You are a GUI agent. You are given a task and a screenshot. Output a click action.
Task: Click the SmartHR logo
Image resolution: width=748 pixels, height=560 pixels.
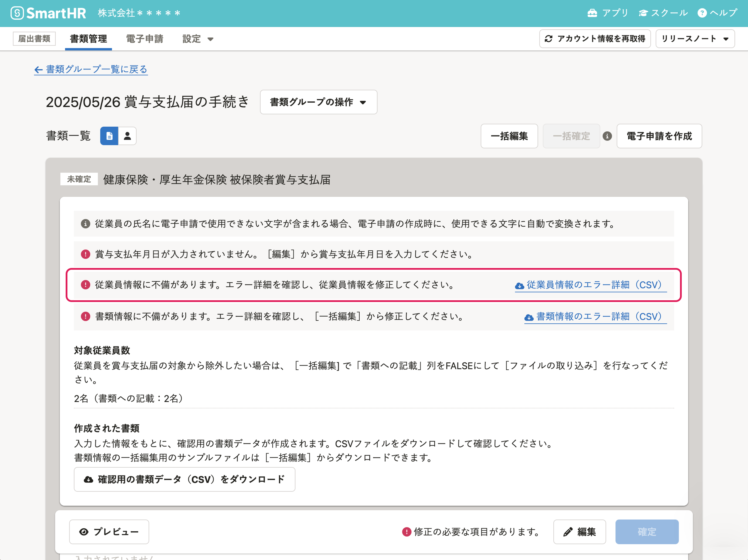[48, 13]
